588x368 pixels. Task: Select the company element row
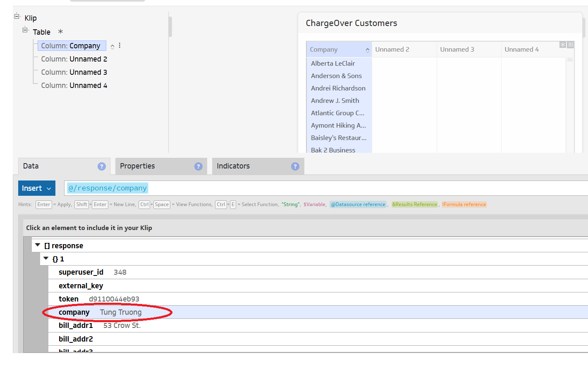coord(318,312)
